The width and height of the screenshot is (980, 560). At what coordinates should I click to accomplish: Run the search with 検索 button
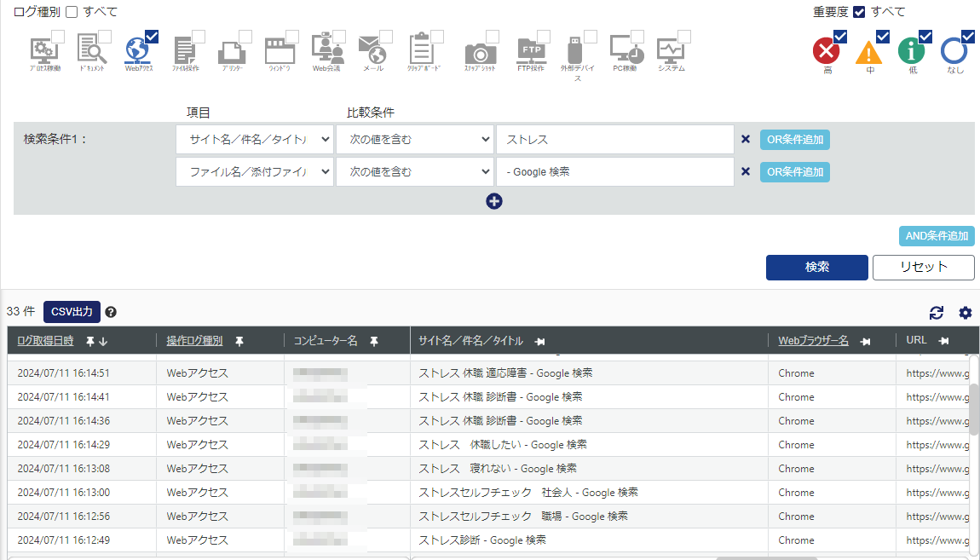[x=817, y=268]
